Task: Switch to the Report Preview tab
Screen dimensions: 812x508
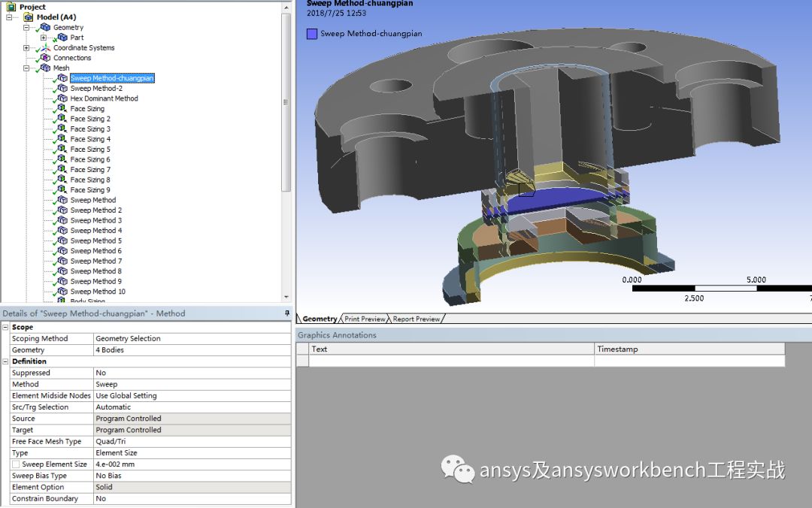Action: pos(417,319)
